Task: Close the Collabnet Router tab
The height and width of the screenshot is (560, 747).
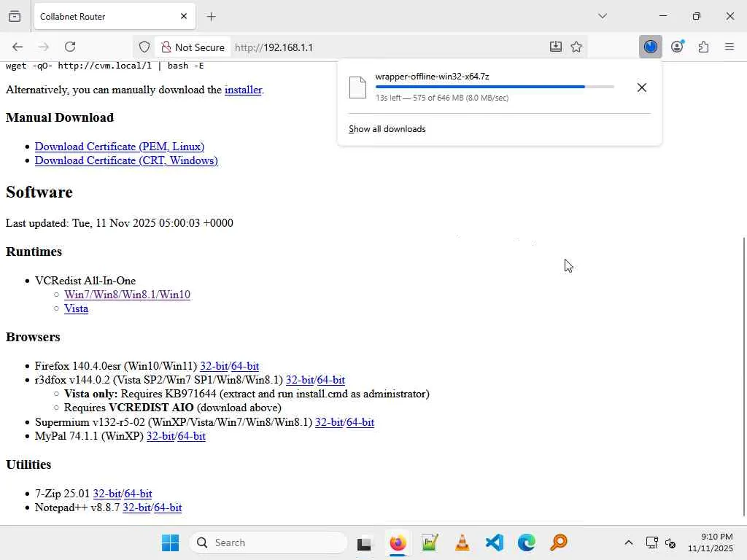Action: pos(184,16)
